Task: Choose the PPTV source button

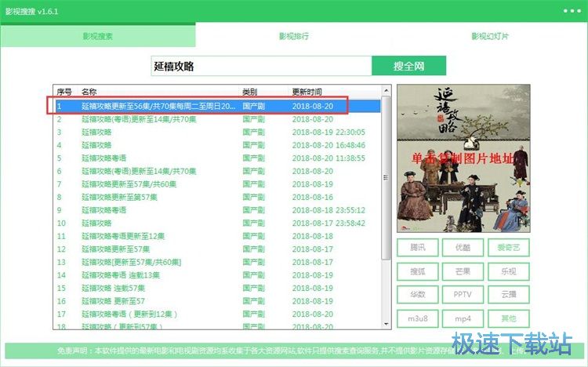Action: click(463, 295)
